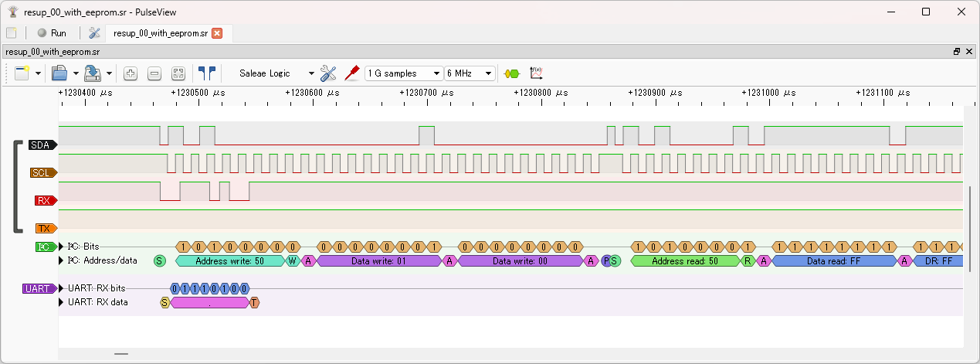This screenshot has width=980, height=364.
Task: Click the 'Data write: 00' annotation
Action: point(521,260)
